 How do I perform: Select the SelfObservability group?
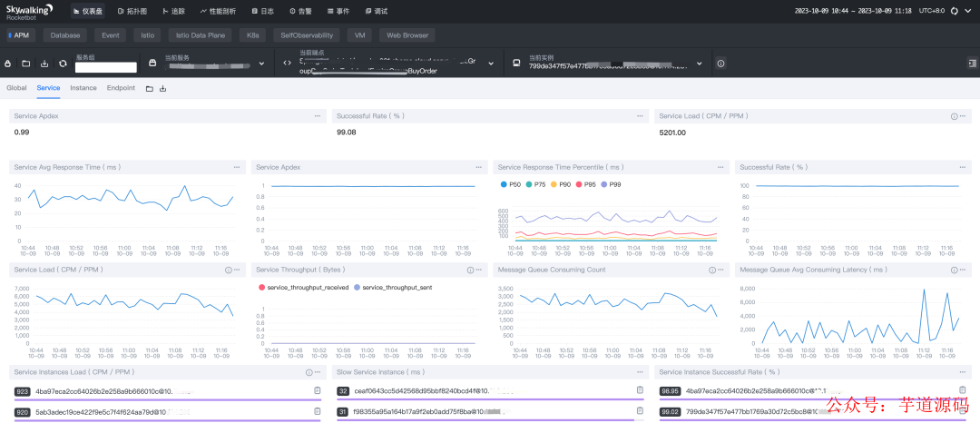click(307, 35)
